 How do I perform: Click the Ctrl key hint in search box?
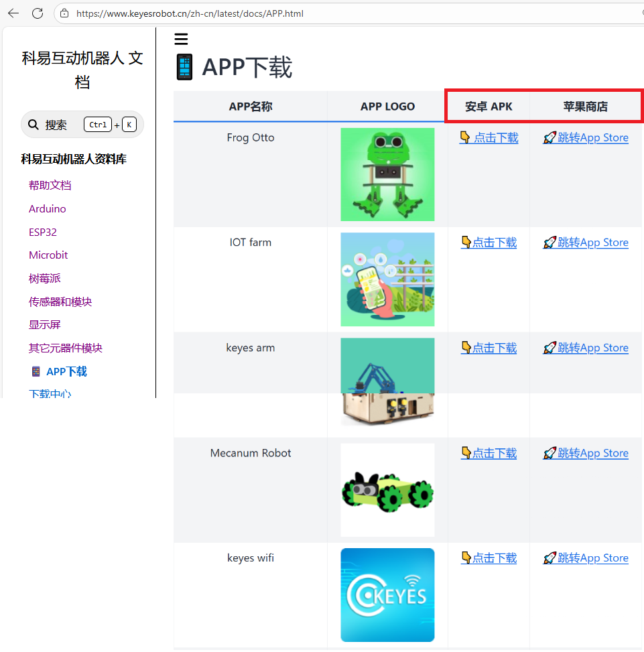point(98,125)
